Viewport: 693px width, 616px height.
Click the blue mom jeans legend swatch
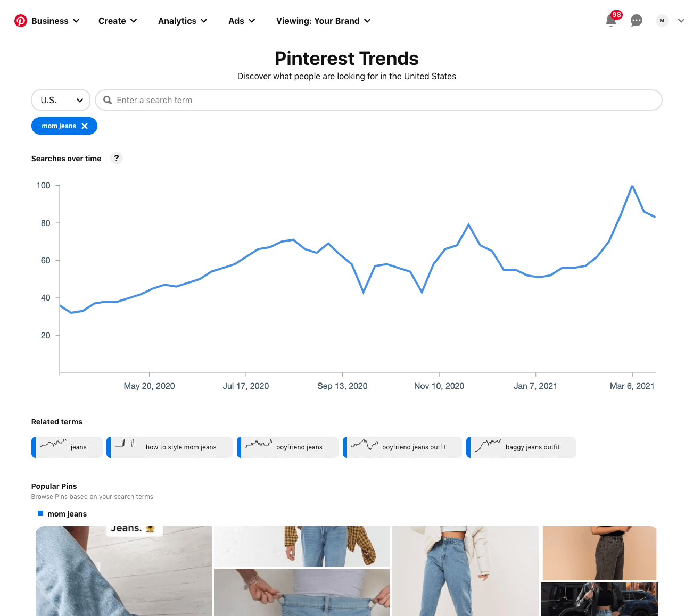(40, 513)
